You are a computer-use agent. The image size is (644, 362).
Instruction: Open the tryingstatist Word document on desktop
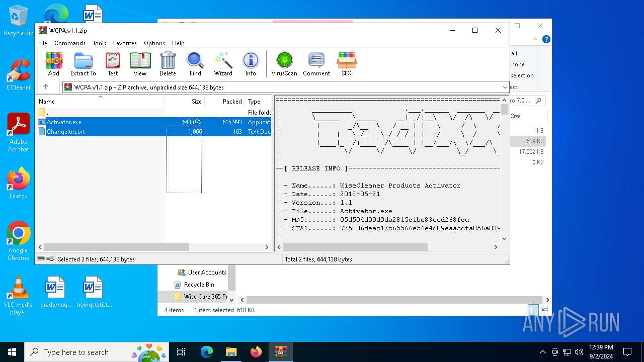point(94,292)
